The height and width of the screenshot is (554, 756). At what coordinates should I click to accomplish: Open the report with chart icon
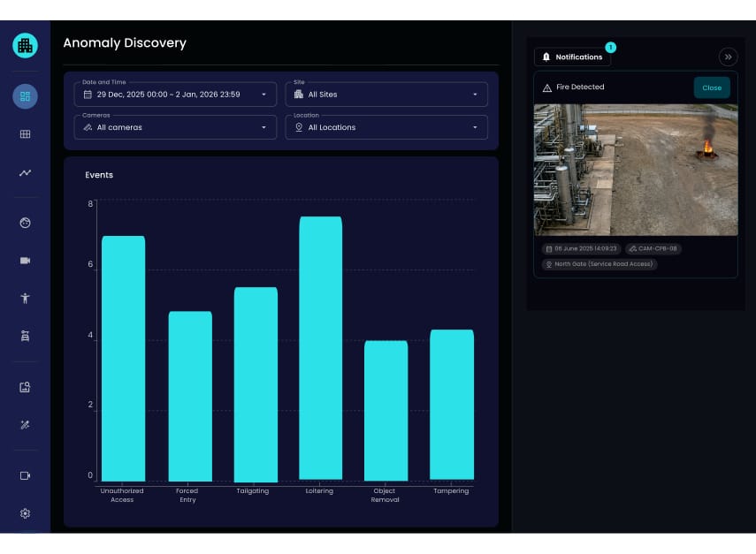click(25, 387)
